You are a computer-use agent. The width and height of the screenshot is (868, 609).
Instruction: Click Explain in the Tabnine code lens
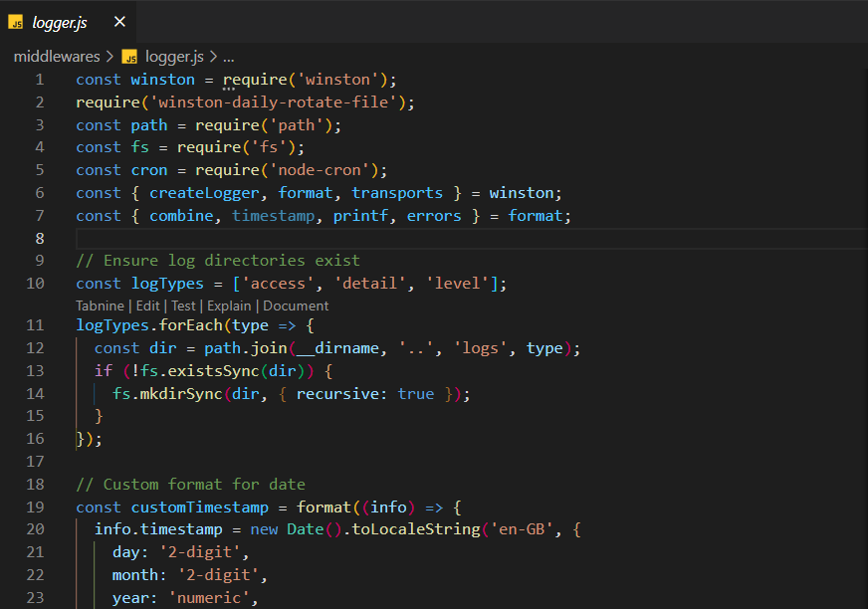(230, 305)
